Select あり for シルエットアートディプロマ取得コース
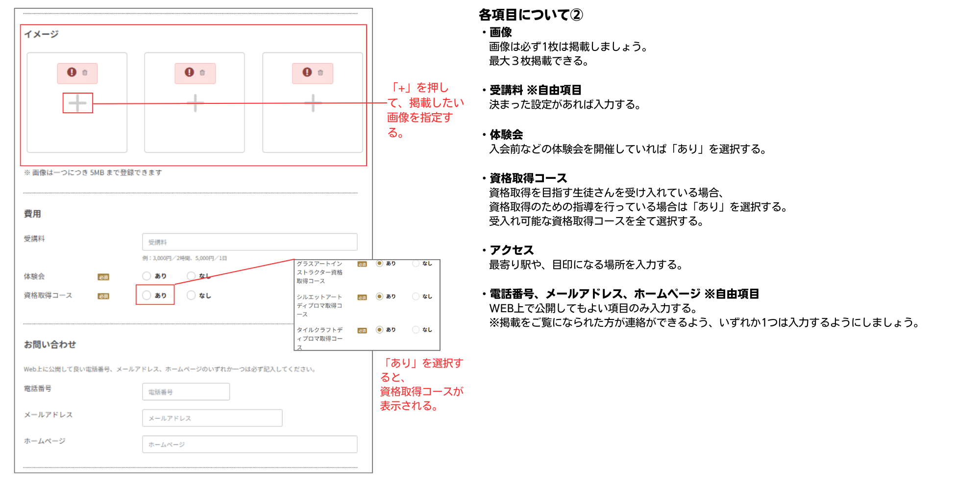 tap(379, 296)
